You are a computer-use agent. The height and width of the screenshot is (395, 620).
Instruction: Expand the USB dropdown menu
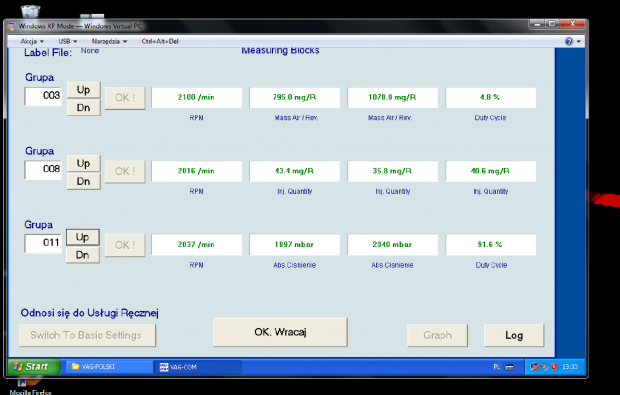coord(68,41)
